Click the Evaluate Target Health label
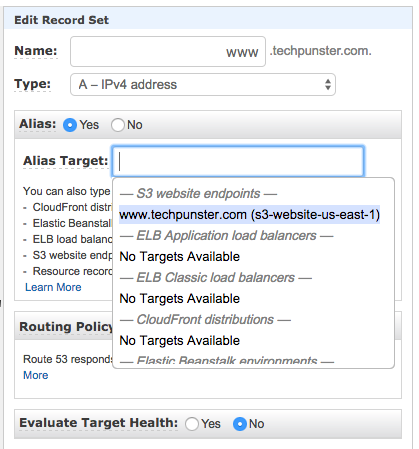419x449 pixels. tap(99, 423)
